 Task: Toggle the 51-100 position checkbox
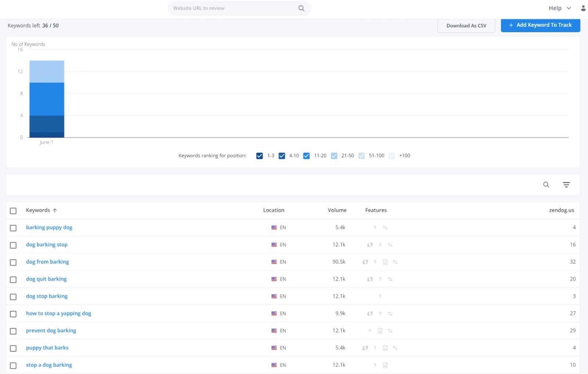(x=362, y=156)
